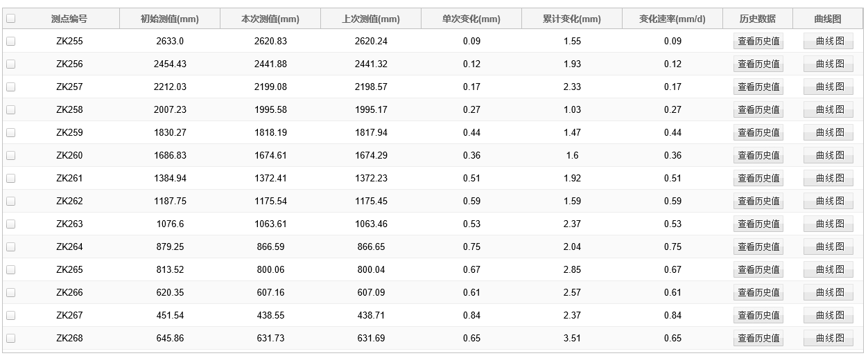Select the previous value cell 2198.57

(371, 87)
